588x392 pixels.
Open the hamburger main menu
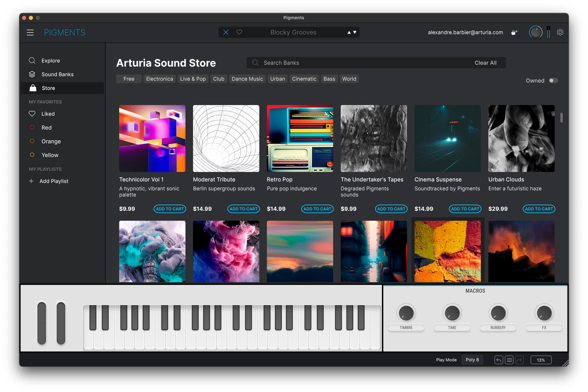coord(30,32)
